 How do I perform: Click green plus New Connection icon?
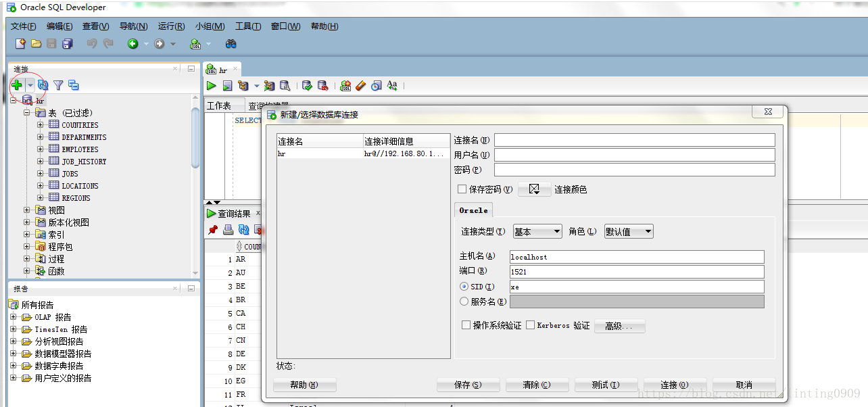click(17, 85)
